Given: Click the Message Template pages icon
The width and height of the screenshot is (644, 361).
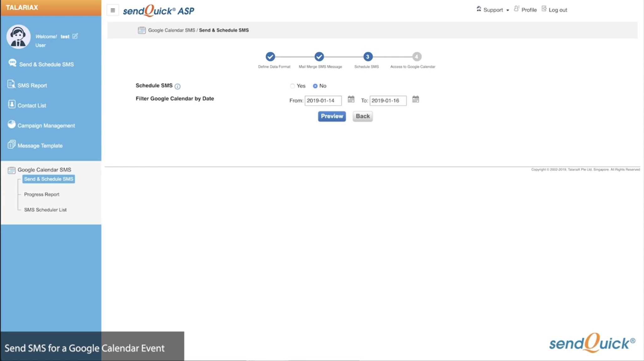Looking at the screenshot, I should point(11,144).
